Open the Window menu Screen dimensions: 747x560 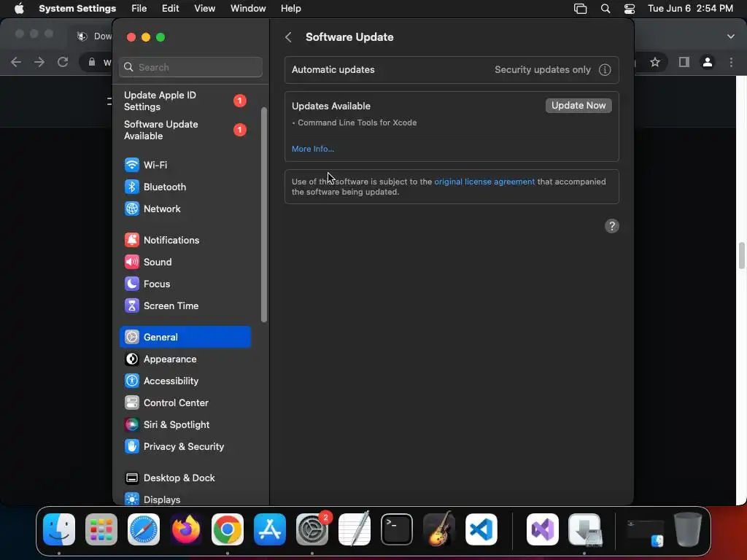coord(248,9)
